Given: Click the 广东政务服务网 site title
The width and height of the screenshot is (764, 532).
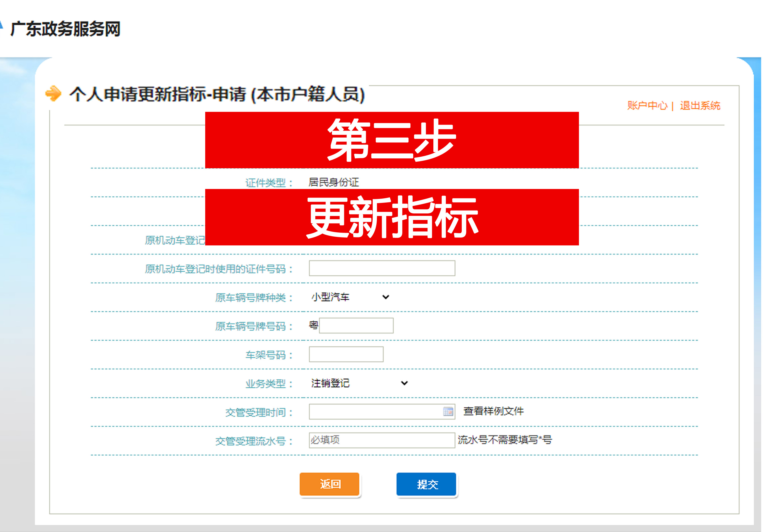Looking at the screenshot, I should click(65, 29).
